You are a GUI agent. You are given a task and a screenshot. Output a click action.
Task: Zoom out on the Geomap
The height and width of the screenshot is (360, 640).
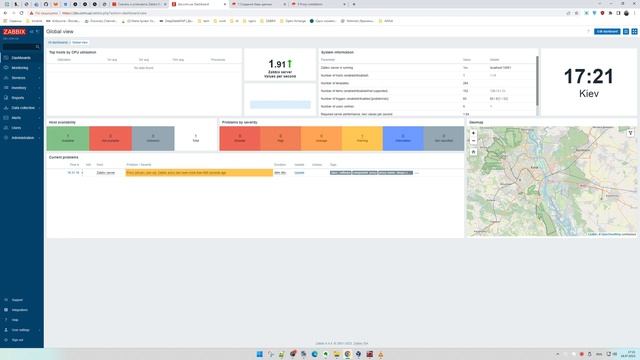[473, 140]
